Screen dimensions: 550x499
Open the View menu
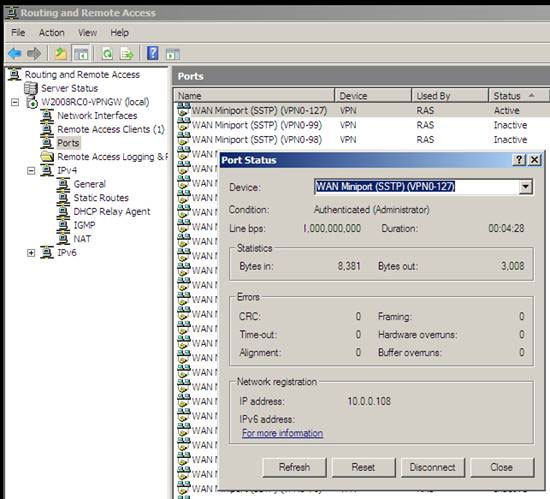tap(88, 33)
